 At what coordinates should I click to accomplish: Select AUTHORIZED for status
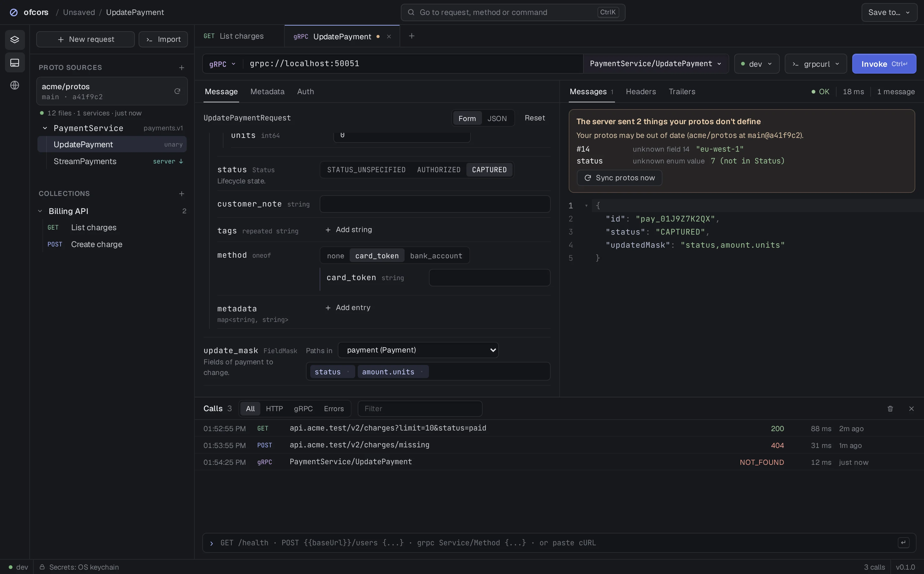(x=439, y=170)
